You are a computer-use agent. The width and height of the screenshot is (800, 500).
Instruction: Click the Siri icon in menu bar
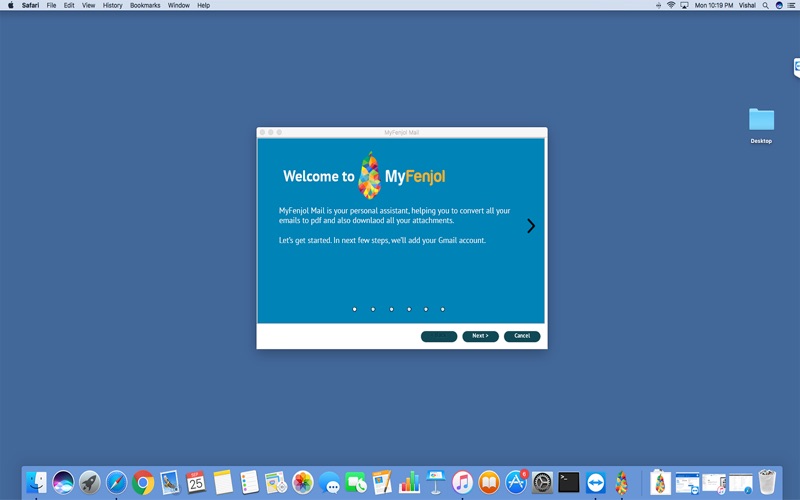click(779, 5)
